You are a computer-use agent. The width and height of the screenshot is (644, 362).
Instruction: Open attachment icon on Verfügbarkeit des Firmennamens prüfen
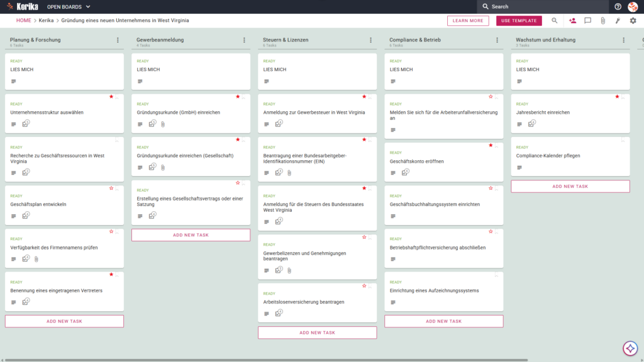pyautogui.click(x=36, y=259)
